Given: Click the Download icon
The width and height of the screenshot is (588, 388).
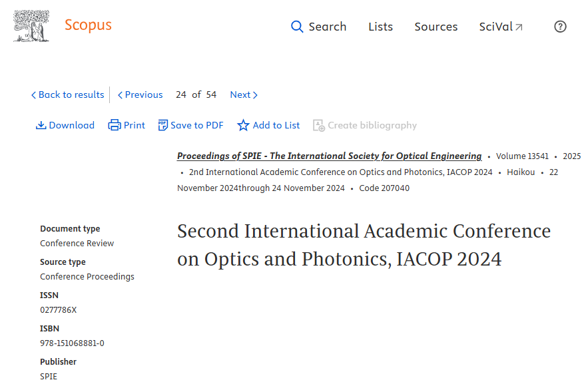Looking at the screenshot, I should point(41,125).
